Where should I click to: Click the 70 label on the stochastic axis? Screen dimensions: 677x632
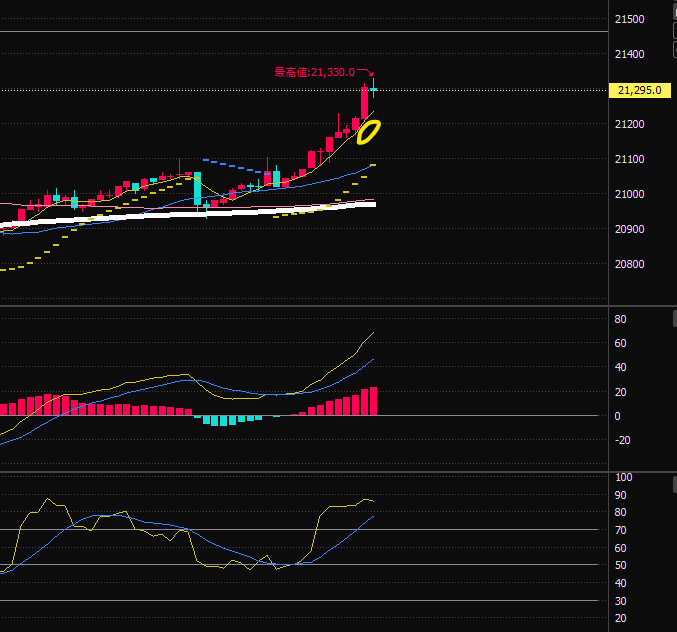pos(620,531)
